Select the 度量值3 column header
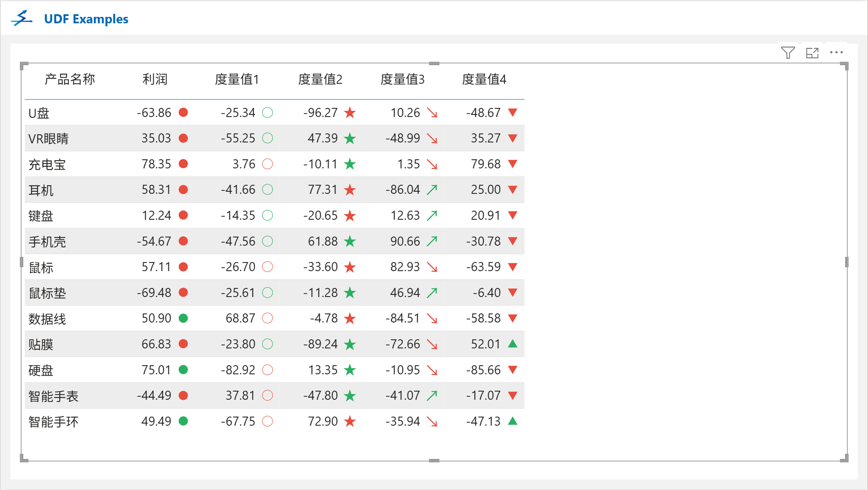The width and height of the screenshot is (868, 490). (402, 79)
